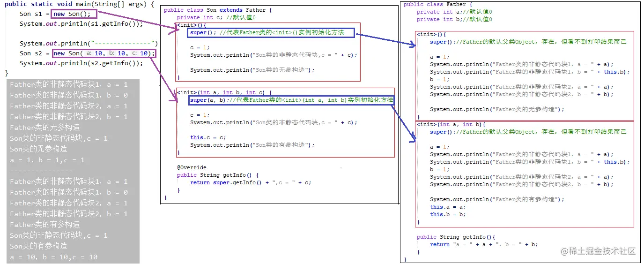644x264 pixels.
Task: Click the println("Son类的有参构造") code statement
Action: click(252, 145)
